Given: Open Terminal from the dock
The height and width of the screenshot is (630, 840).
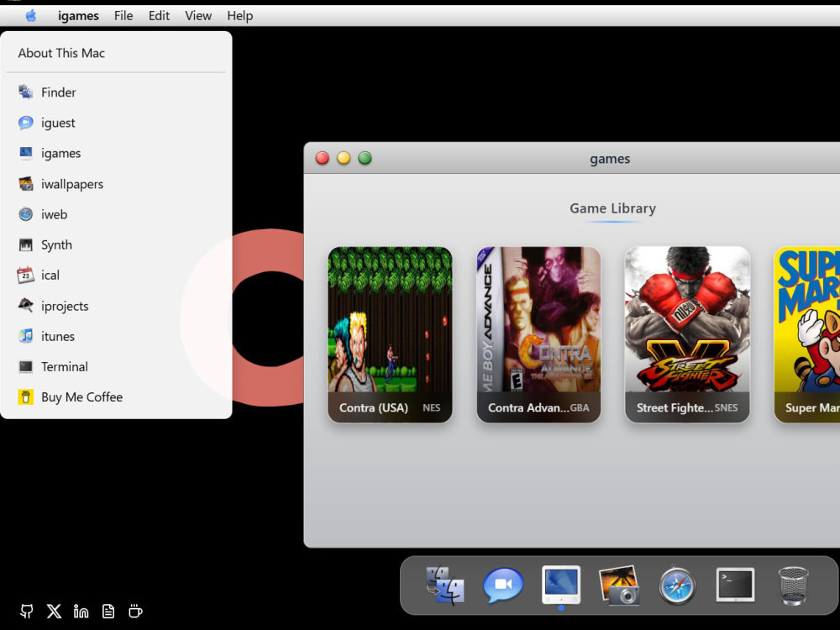Looking at the screenshot, I should [x=735, y=585].
